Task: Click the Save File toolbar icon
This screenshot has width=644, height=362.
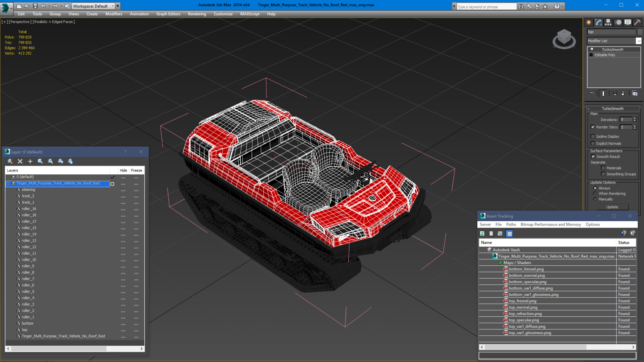Action: tap(35, 6)
